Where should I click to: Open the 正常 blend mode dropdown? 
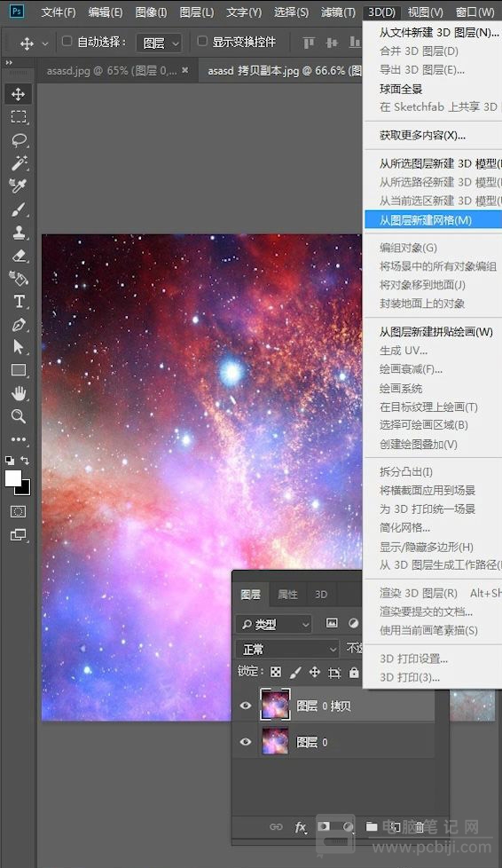287,649
